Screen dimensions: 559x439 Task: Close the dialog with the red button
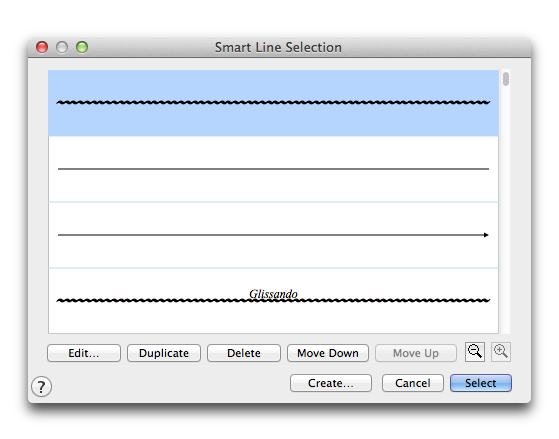pyautogui.click(x=42, y=47)
